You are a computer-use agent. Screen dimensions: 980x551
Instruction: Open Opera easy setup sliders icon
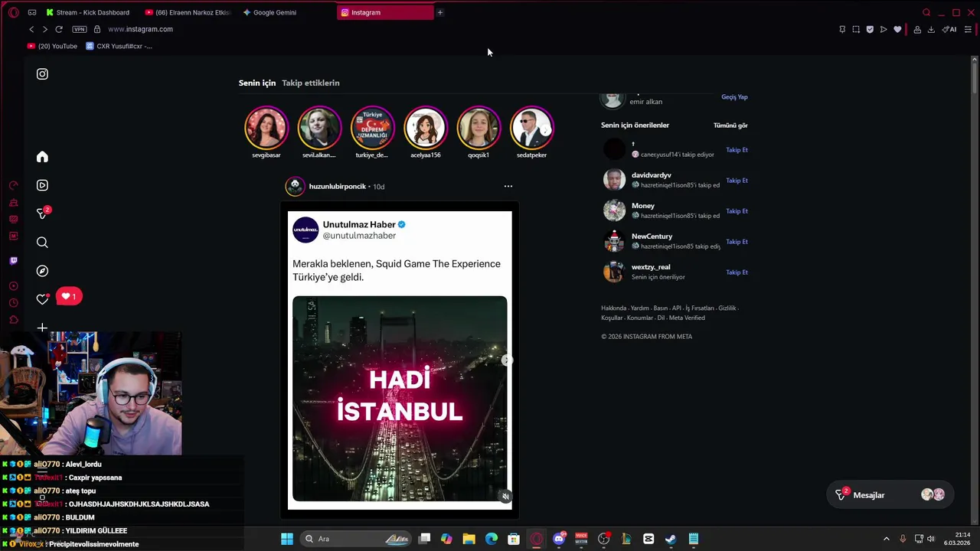[969, 29]
